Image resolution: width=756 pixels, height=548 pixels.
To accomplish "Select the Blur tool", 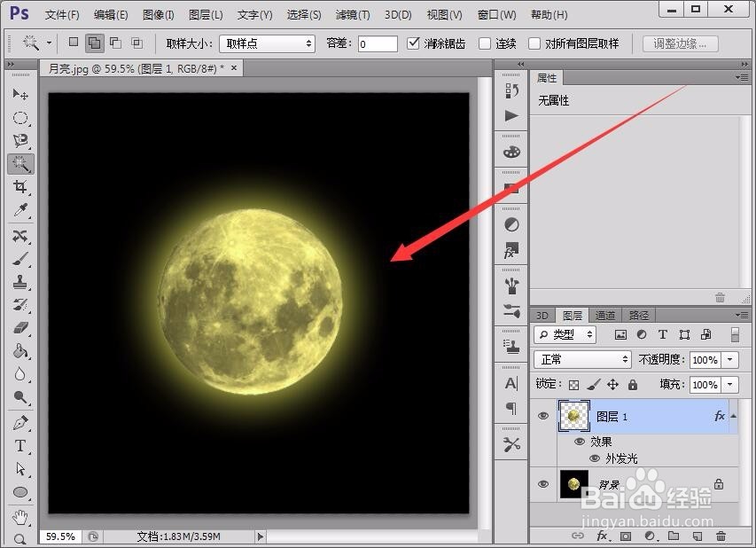I will pos(20,374).
